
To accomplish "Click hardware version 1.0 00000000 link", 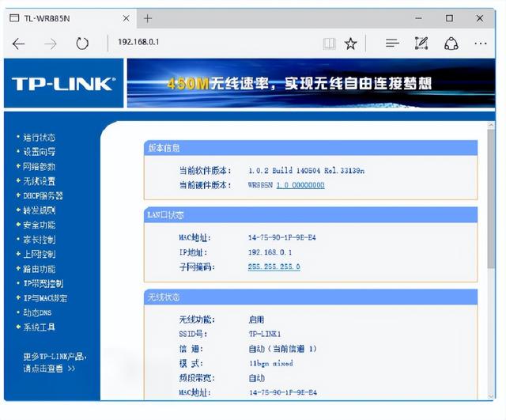I will click(300, 185).
